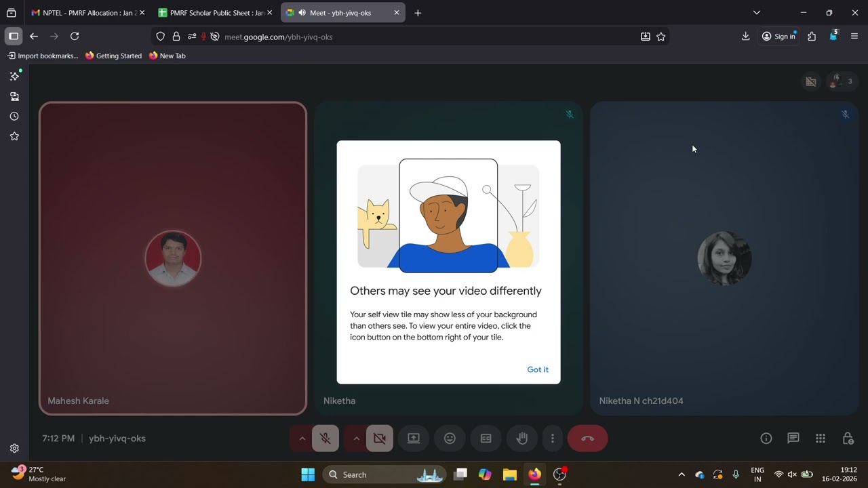The image size is (868, 488).
Task: Open the AI chatbot sidebar sparkle icon
Action: 14,76
